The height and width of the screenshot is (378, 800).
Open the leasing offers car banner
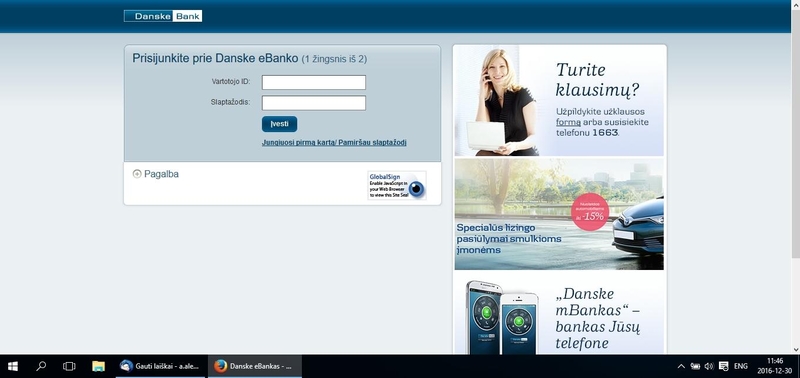[x=559, y=214]
